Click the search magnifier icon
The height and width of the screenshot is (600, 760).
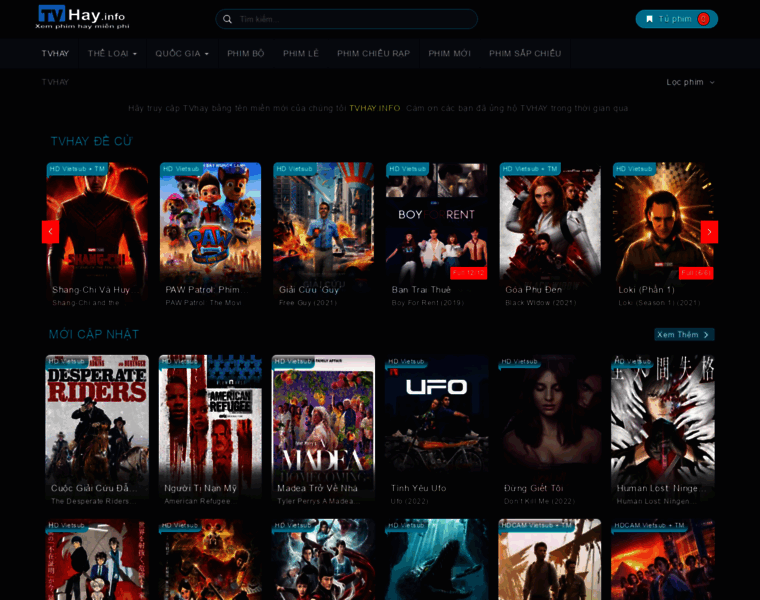pyautogui.click(x=227, y=19)
